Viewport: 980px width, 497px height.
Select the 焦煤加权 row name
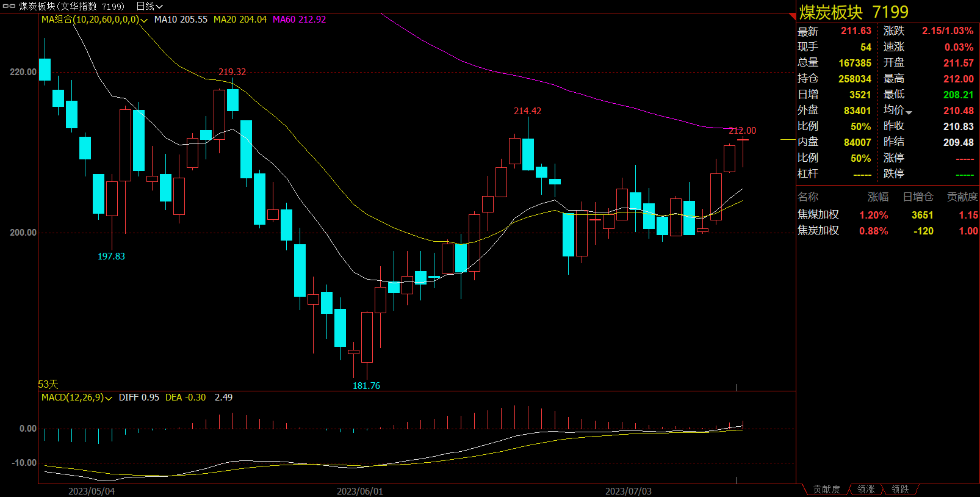(818, 215)
